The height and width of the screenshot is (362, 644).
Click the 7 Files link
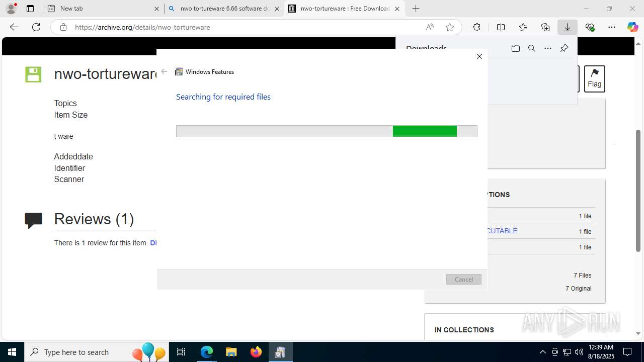582,275
